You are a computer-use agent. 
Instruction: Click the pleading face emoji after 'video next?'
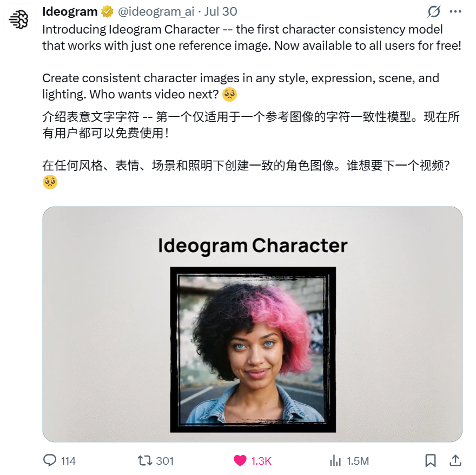point(229,94)
